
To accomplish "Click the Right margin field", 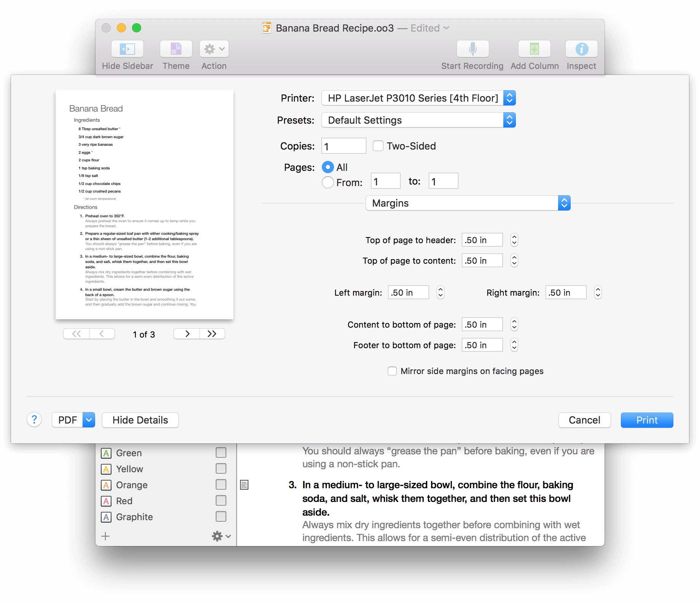I will [x=566, y=292].
